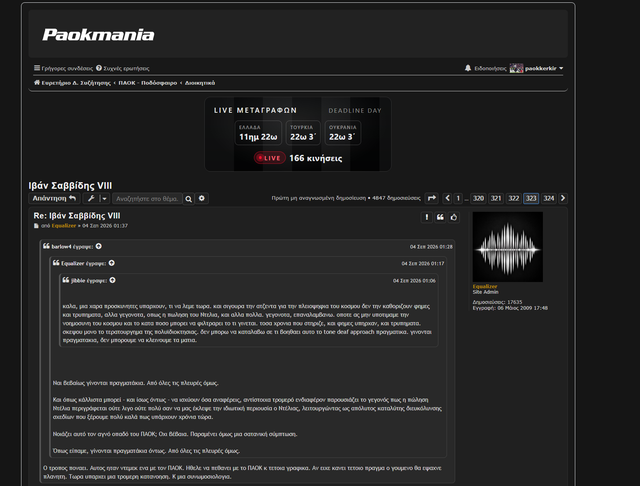This screenshot has height=486, width=640.
Task: Open the topic title Ιβάν Σαββίδης VIII
Action: click(70, 186)
